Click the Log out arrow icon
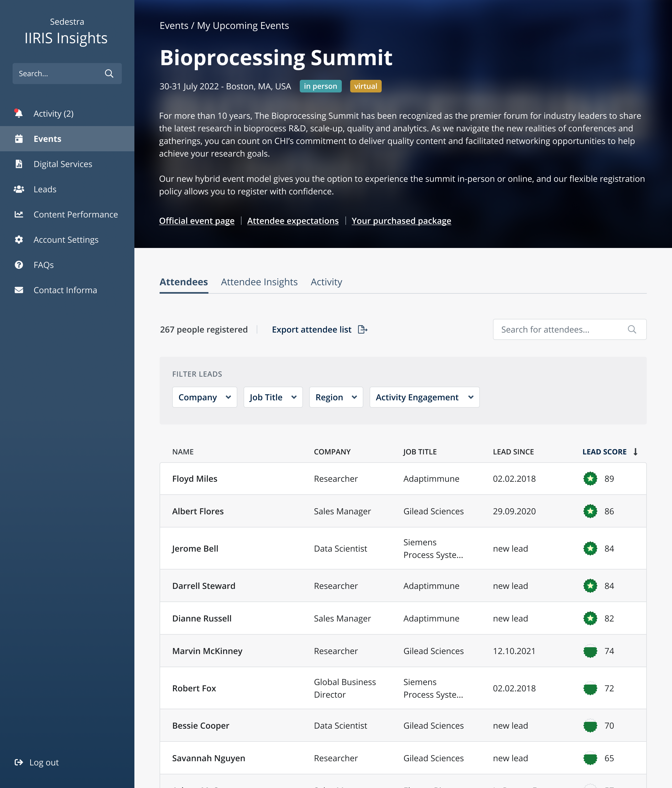The width and height of the screenshot is (672, 788). pyautogui.click(x=19, y=762)
